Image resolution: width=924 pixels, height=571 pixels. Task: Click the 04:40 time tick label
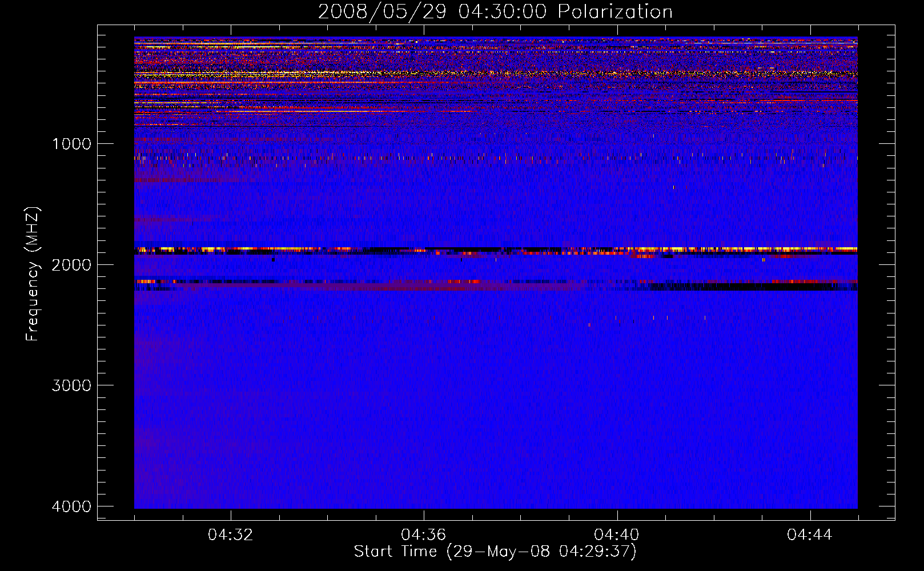coord(616,535)
